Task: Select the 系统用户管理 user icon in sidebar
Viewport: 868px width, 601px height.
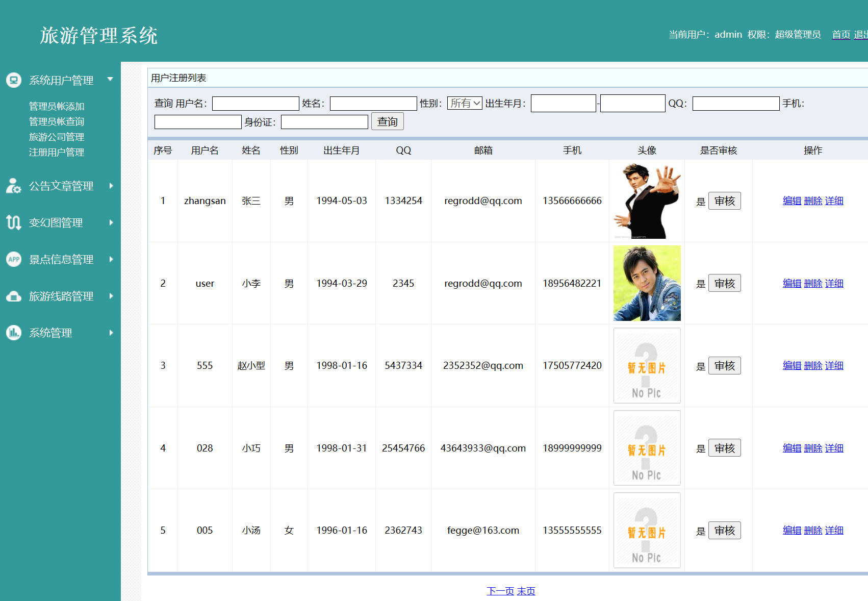Action: [x=13, y=80]
